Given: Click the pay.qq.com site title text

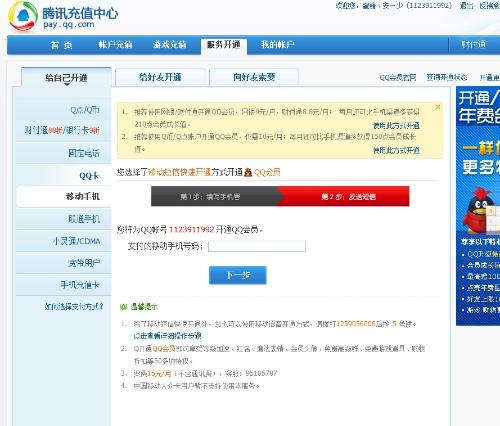Looking at the screenshot, I should click(x=69, y=24).
